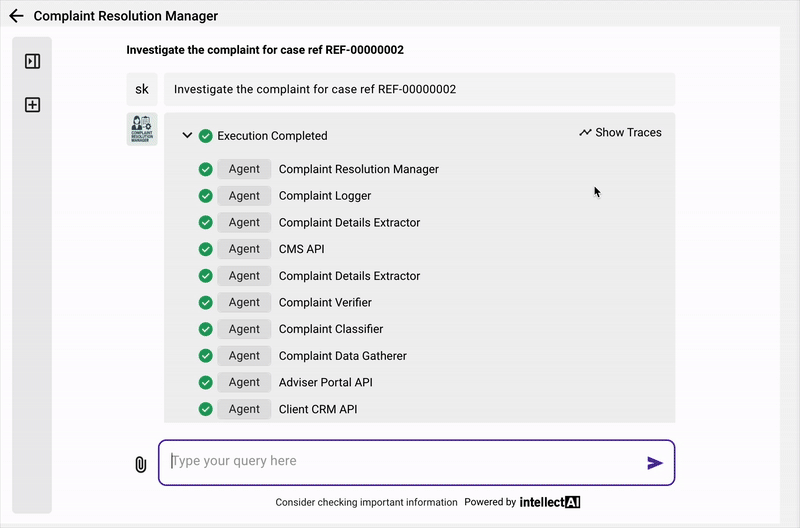The width and height of the screenshot is (800, 528).
Task: Click the sk user avatar badge
Action: pos(142,89)
